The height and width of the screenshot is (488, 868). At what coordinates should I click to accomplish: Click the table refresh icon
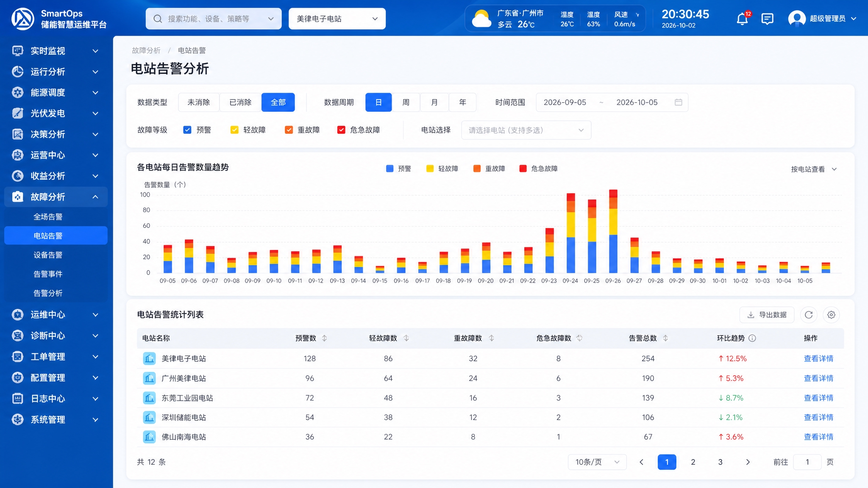point(809,315)
